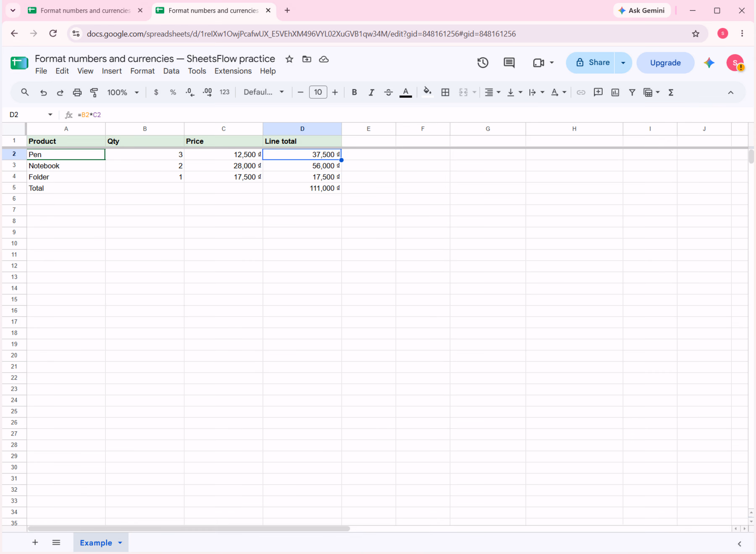Open the font family dropdown
Viewport: 756px width, 554px height.
coord(264,92)
